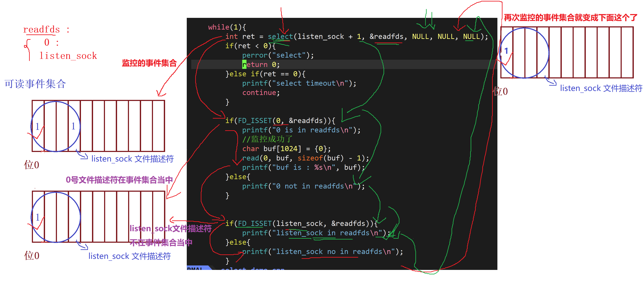Screen dimensions: 644x285
Task: Click the '位0' label under the middle-left grid
Action: tap(31, 165)
